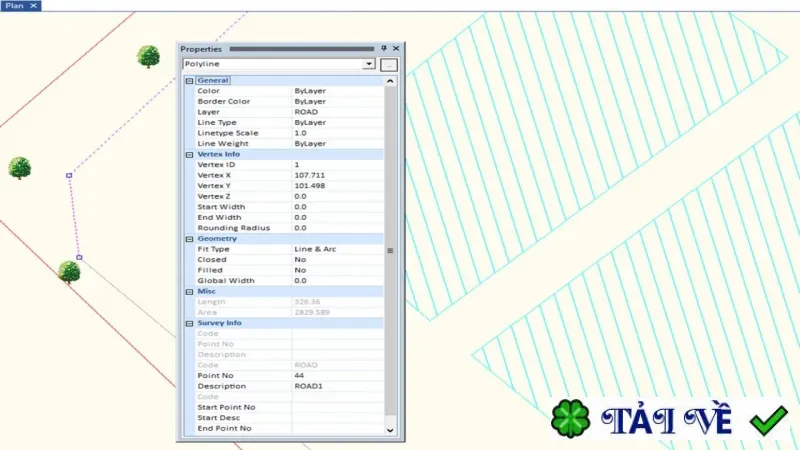Close the Plan tab
This screenshot has height=450, width=800.
point(34,6)
